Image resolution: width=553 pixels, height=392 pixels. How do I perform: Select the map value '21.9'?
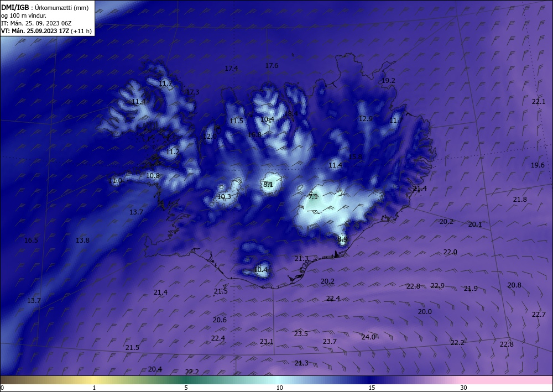(471, 289)
